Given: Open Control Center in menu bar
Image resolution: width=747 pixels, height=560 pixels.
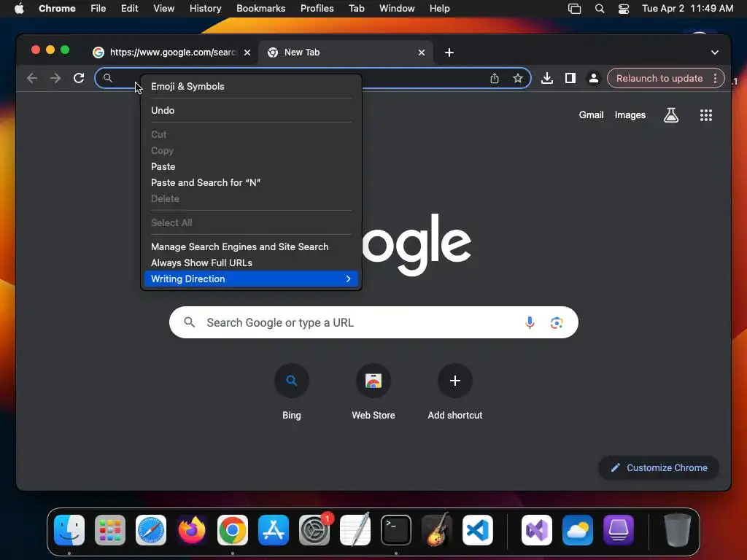Looking at the screenshot, I should pyautogui.click(x=624, y=9).
